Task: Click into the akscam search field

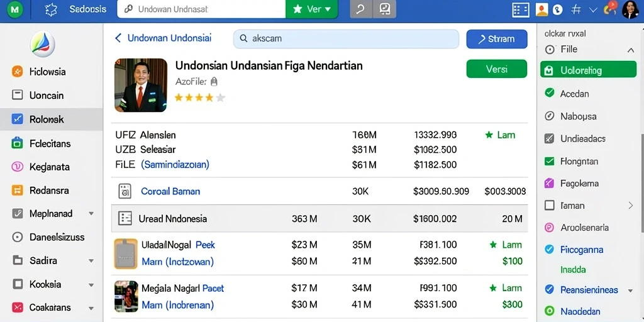Action: pos(346,39)
